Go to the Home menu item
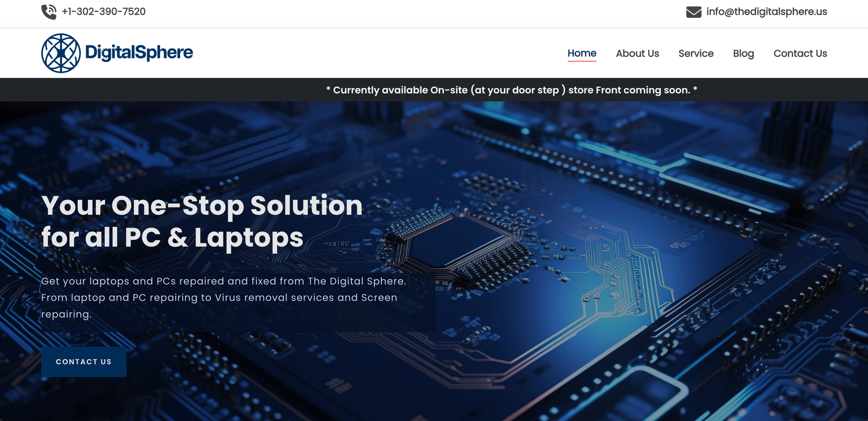This screenshot has width=868, height=421. click(582, 53)
